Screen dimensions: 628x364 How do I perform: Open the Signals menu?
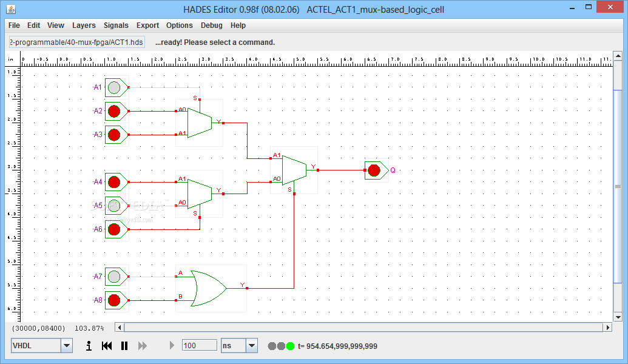(115, 25)
